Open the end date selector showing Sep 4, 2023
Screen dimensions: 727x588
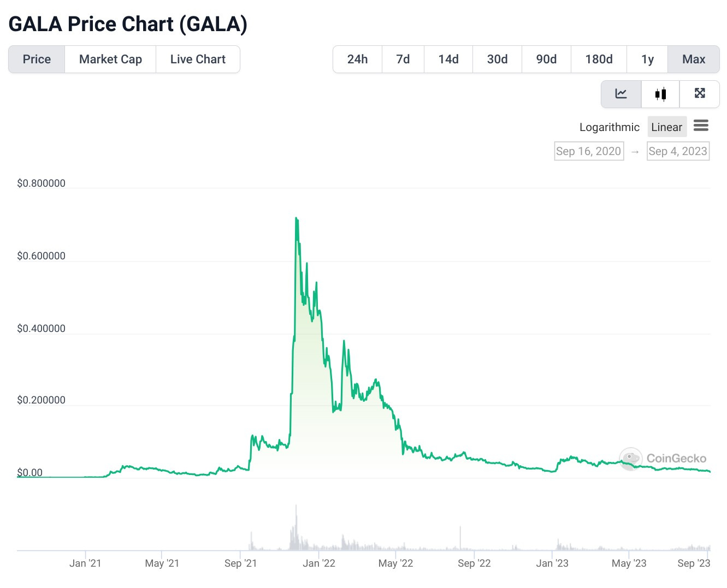[x=678, y=151]
